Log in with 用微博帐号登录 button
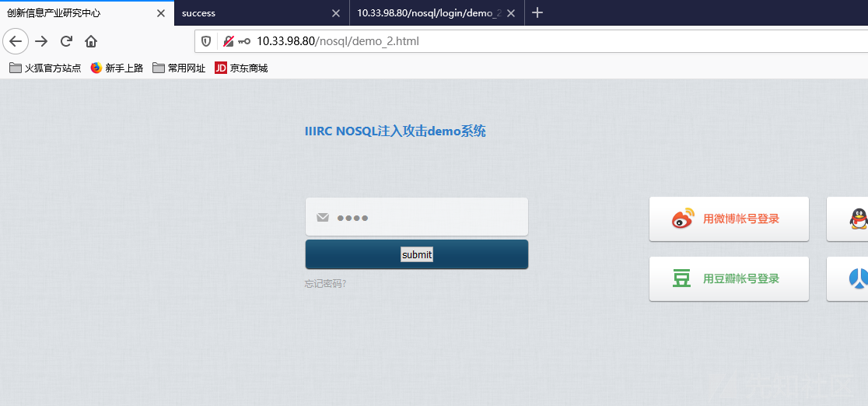 click(x=729, y=219)
